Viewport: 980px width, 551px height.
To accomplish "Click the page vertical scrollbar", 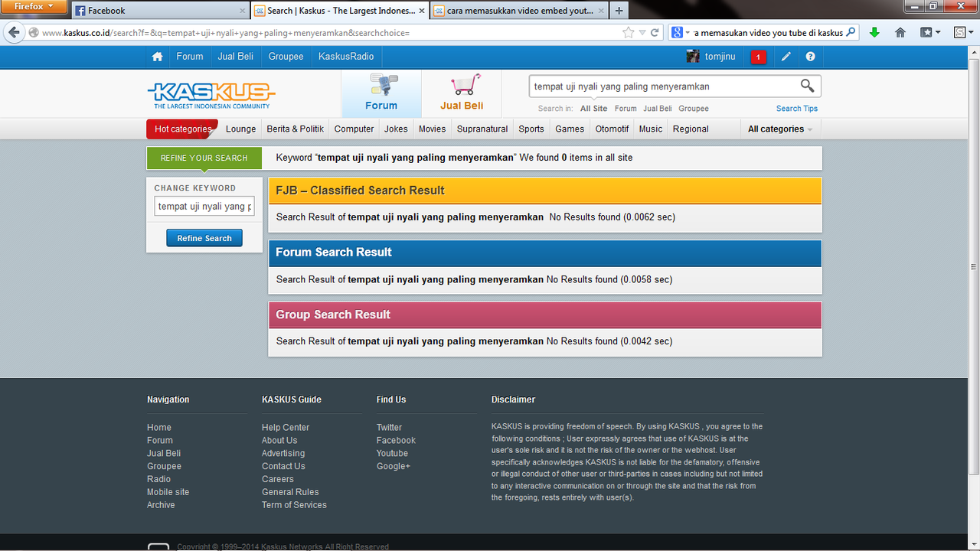I will pos(974,268).
